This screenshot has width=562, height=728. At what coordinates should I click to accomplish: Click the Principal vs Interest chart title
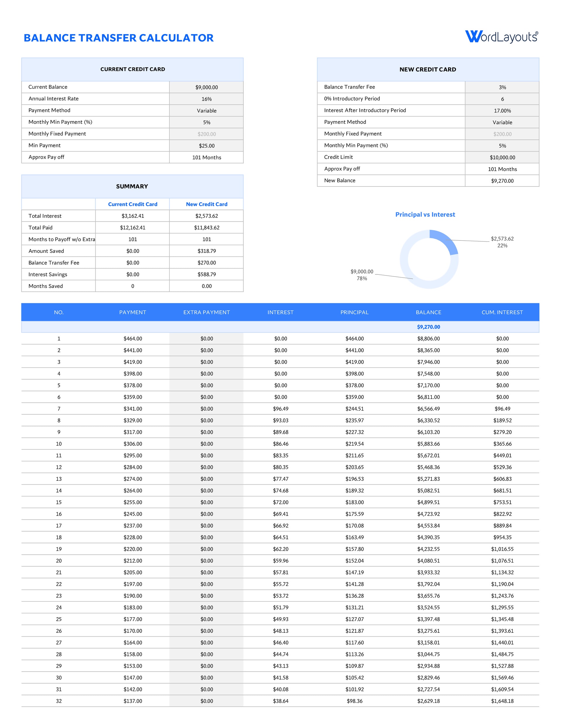click(425, 215)
